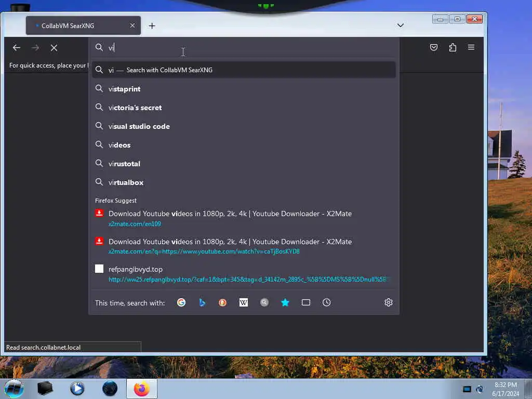Search this time with DuckDuckGo
This screenshot has height=399, width=532.
(x=222, y=302)
